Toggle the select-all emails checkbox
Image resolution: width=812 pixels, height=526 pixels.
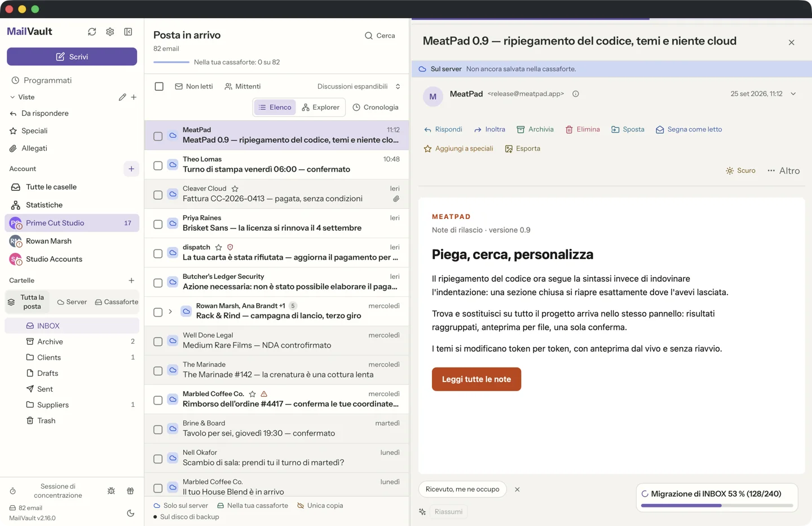point(159,86)
